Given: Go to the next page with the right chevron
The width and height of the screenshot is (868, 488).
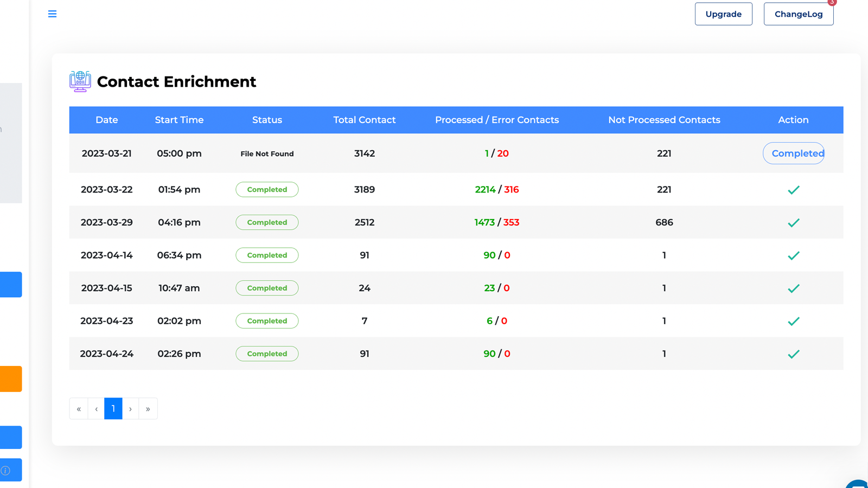Looking at the screenshot, I should (x=130, y=408).
